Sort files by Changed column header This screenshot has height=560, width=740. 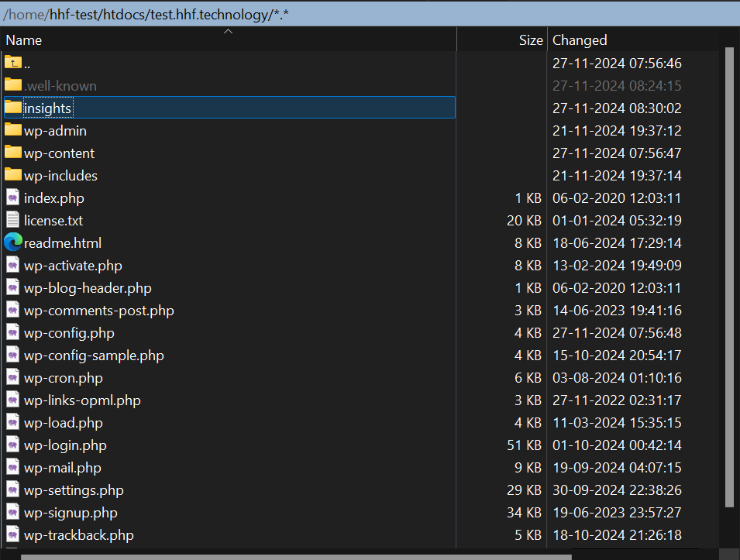(x=580, y=40)
